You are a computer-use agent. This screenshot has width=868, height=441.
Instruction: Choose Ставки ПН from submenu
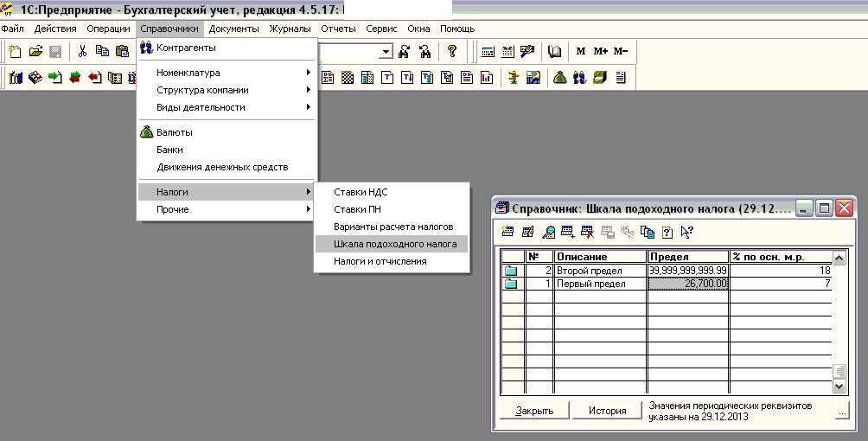tap(392, 209)
